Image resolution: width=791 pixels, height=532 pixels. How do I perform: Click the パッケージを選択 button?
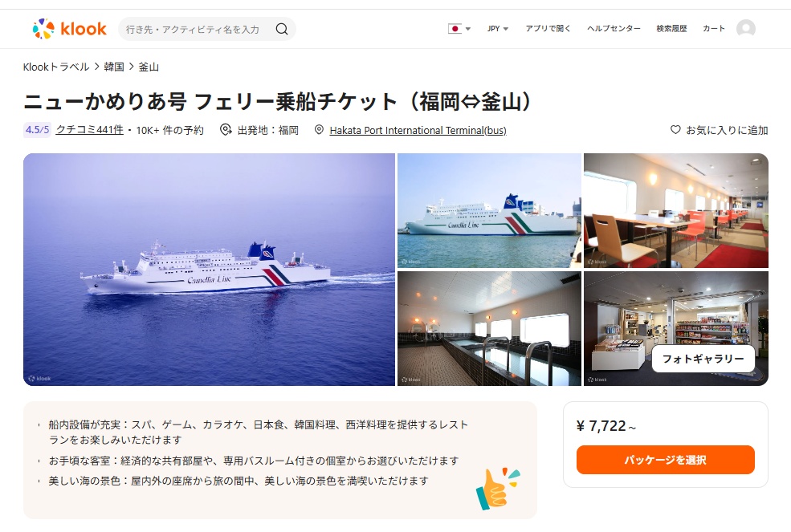tap(666, 460)
